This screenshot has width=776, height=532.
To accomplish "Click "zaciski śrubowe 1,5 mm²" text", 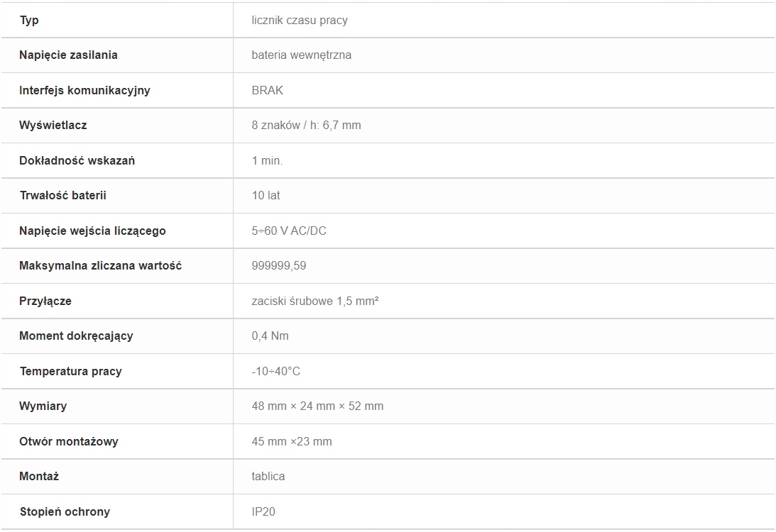I will [x=315, y=301].
